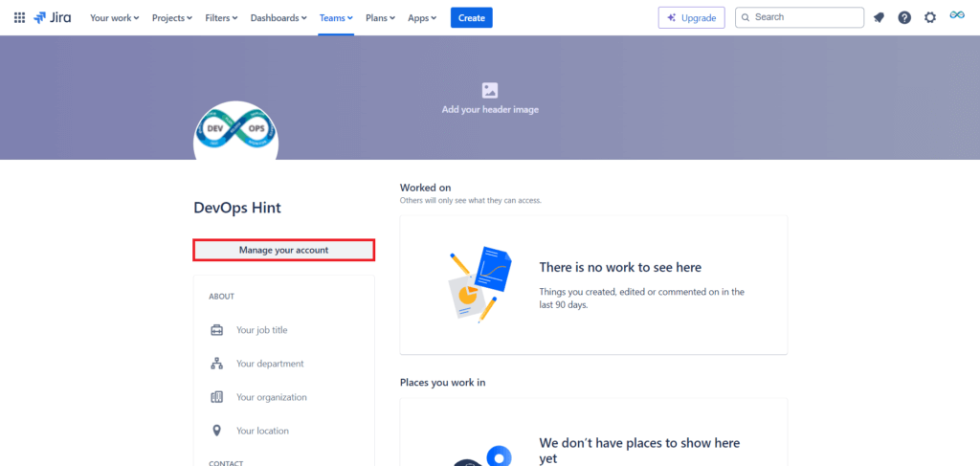Click Add your header image text

[x=490, y=109]
